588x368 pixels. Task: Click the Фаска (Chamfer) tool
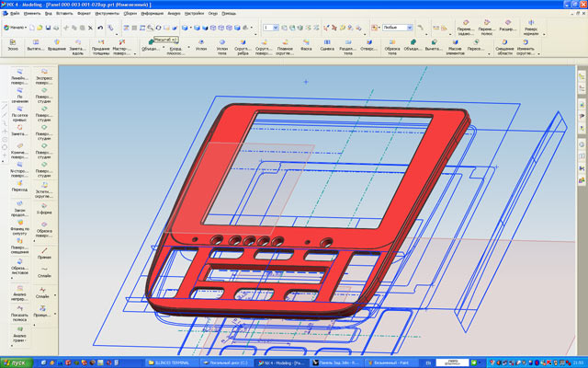coord(308,49)
